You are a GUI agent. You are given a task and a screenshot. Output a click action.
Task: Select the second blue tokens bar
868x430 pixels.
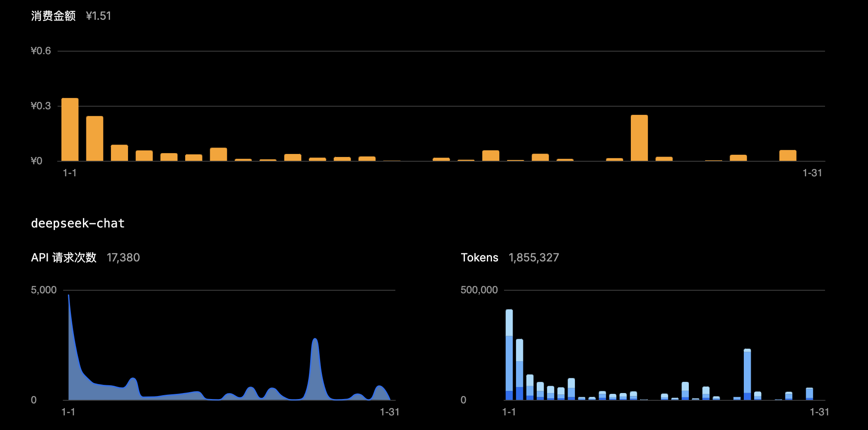point(520,369)
